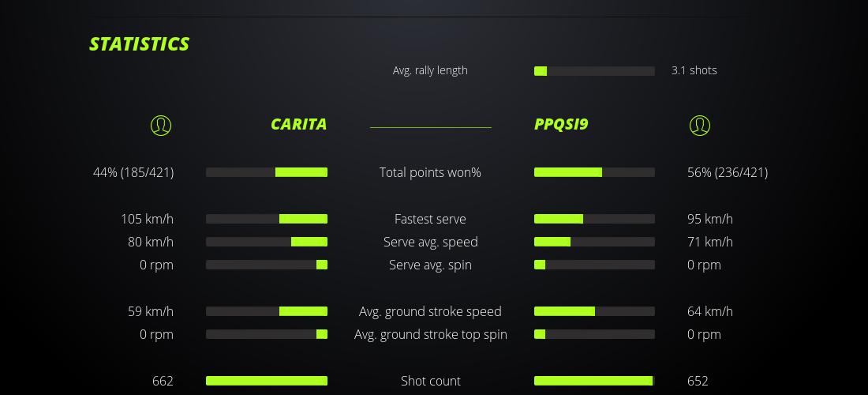
Task: Click PPQSI9's total points won bar
Action: click(594, 172)
